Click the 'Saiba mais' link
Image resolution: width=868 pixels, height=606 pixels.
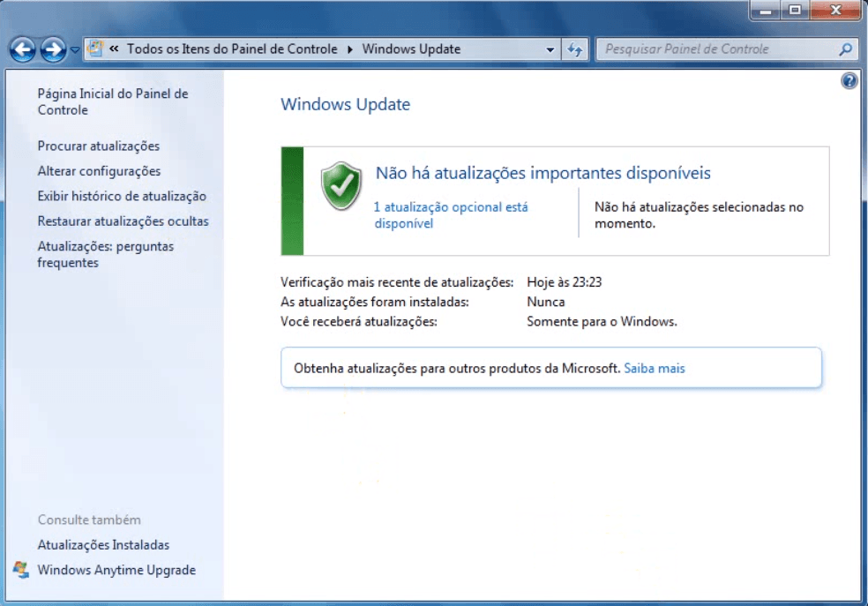pyautogui.click(x=655, y=369)
